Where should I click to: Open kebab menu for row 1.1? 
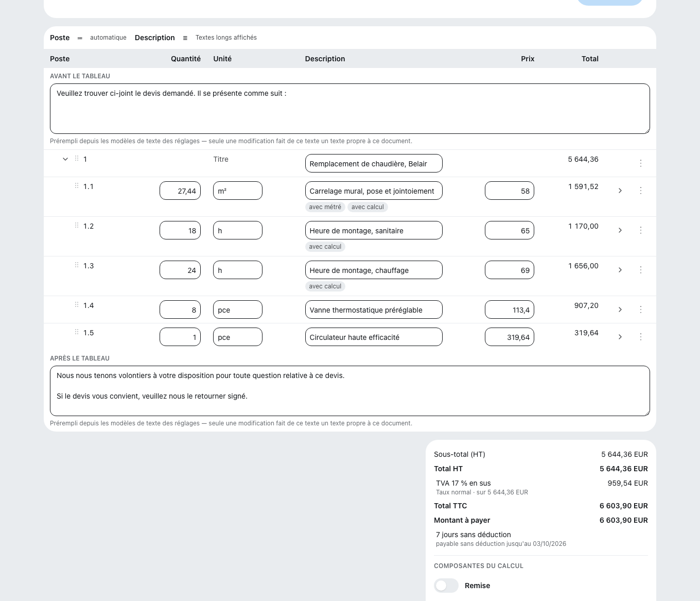[x=641, y=191]
